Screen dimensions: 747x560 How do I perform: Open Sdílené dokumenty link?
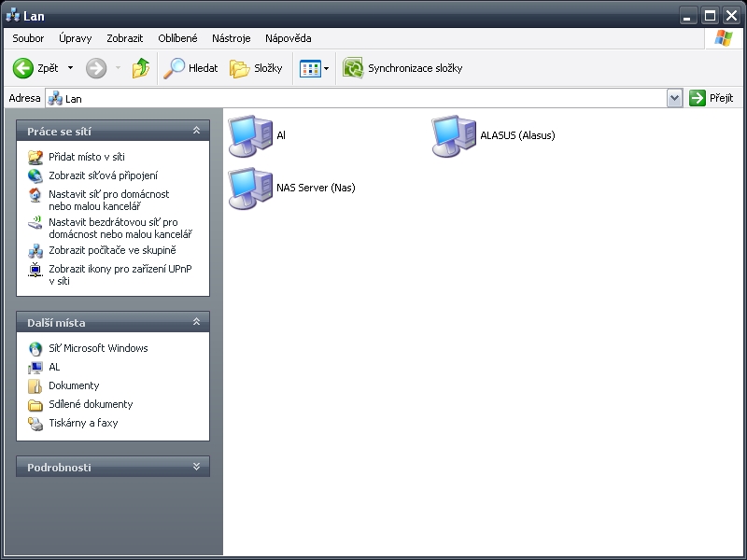point(91,404)
